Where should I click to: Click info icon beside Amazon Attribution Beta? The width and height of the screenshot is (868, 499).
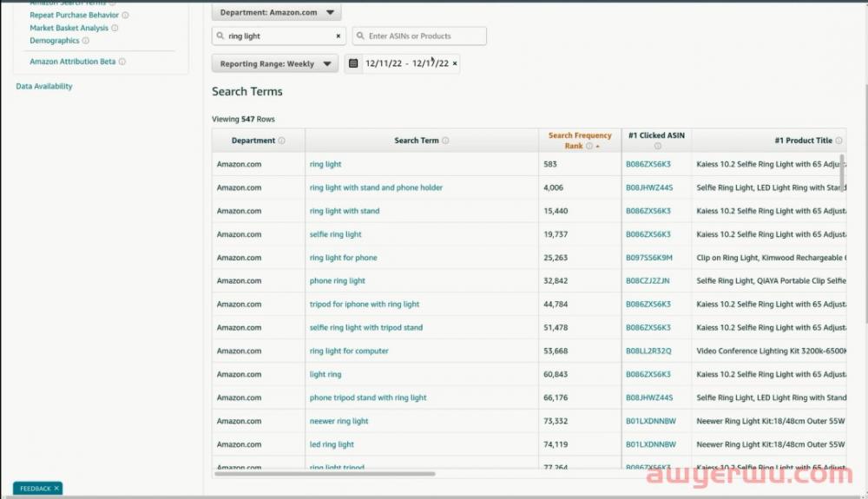click(x=122, y=62)
